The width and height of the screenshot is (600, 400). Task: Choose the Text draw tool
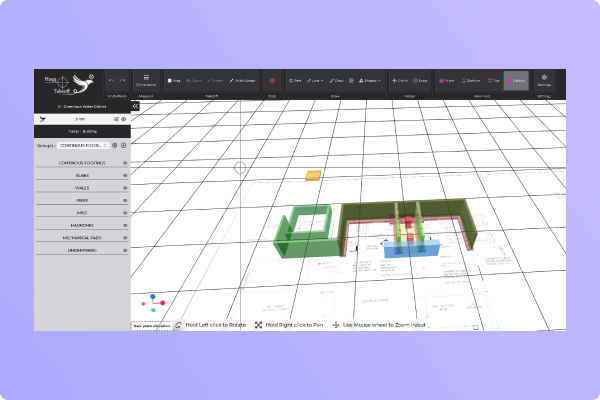pyautogui.click(x=296, y=80)
